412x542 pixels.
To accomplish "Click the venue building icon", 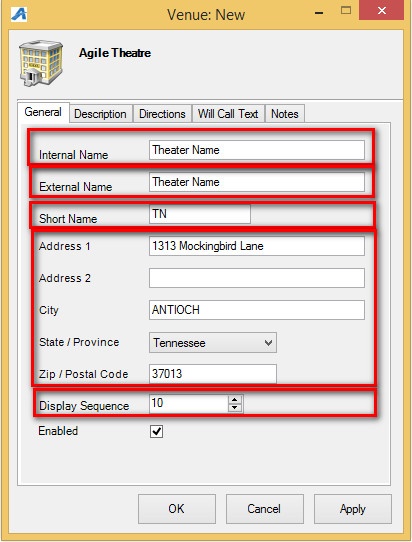I will (x=41, y=63).
